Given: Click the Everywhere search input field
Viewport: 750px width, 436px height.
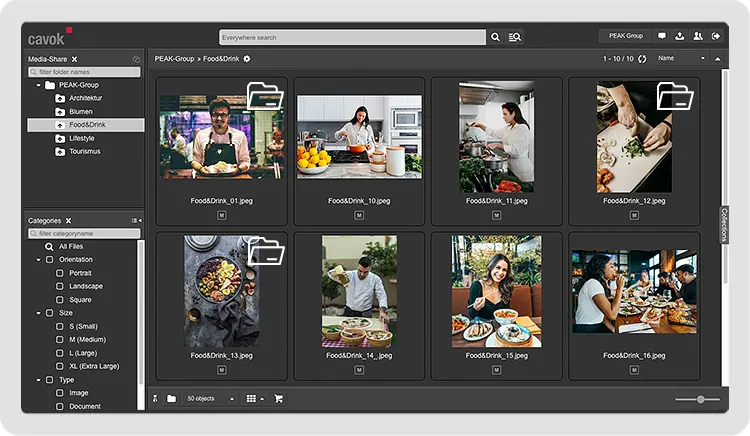Looking at the screenshot, I should click(x=353, y=37).
